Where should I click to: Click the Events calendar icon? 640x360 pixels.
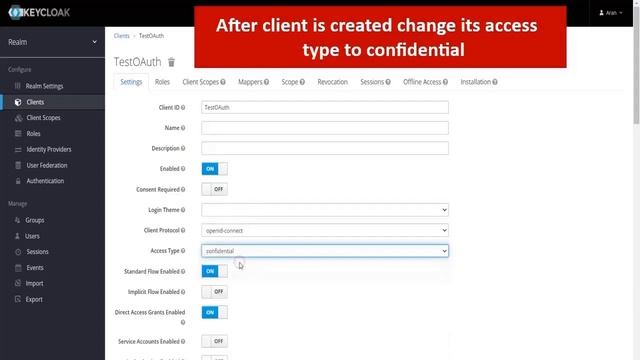[18, 268]
